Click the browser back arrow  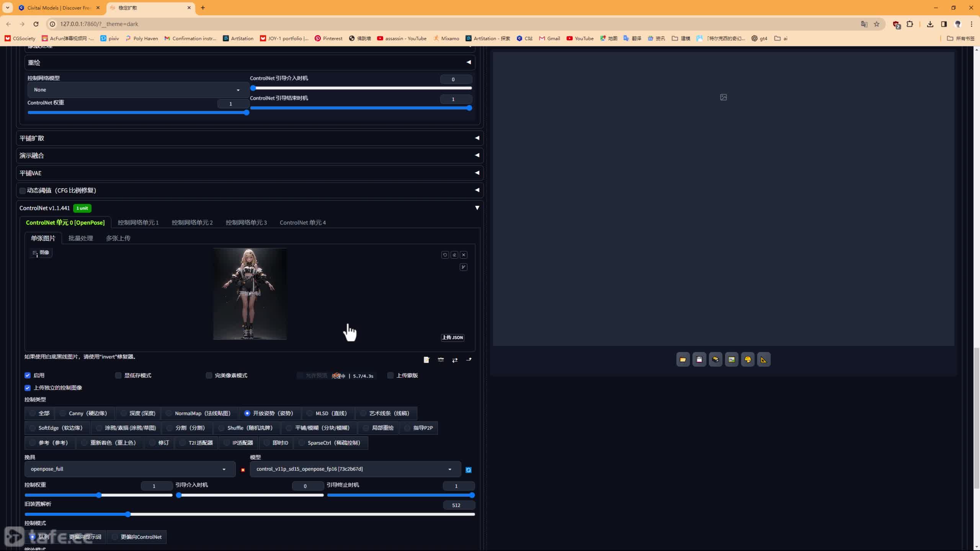click(x=8, y=24)
